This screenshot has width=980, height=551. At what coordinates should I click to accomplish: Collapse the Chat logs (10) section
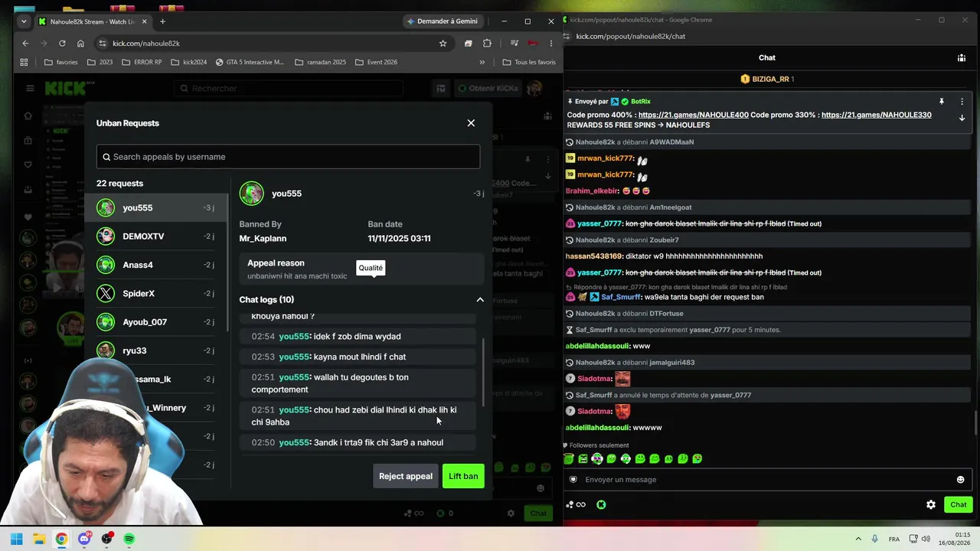(x=480, y=300)
